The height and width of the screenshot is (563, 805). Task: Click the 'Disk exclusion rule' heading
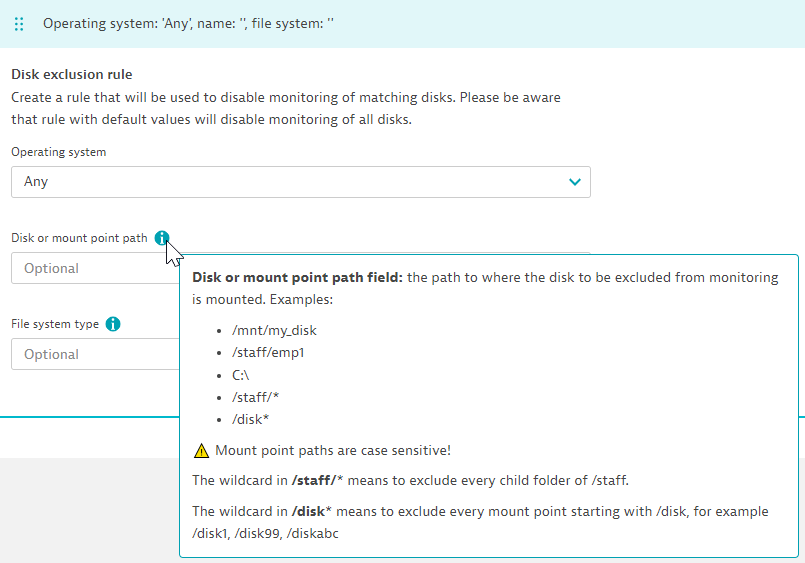pos(71,74)
